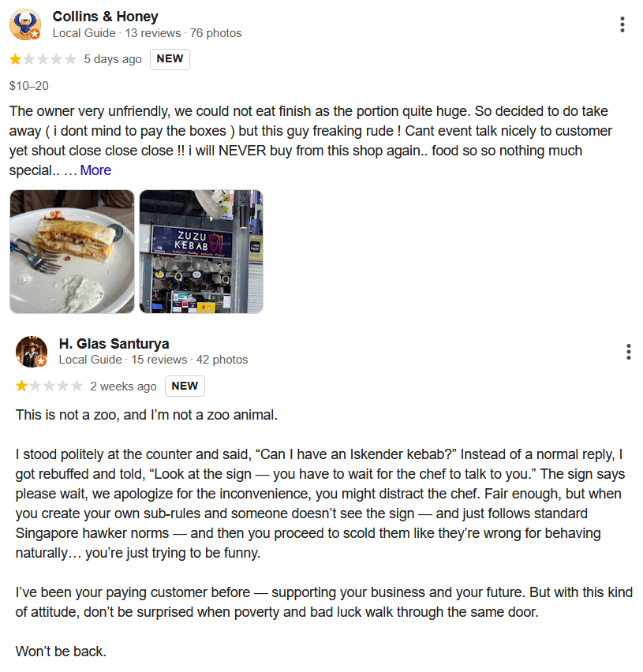This screenshot has height=672, width=643.
Task: Click the last empty star in Collins & Honey rating
Action: coord(70,59)
